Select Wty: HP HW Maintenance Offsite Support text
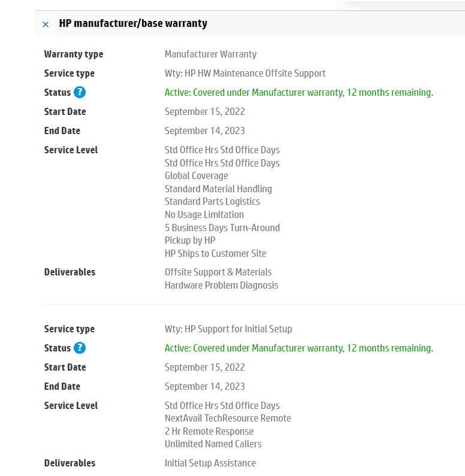 [x=245, y=73]
